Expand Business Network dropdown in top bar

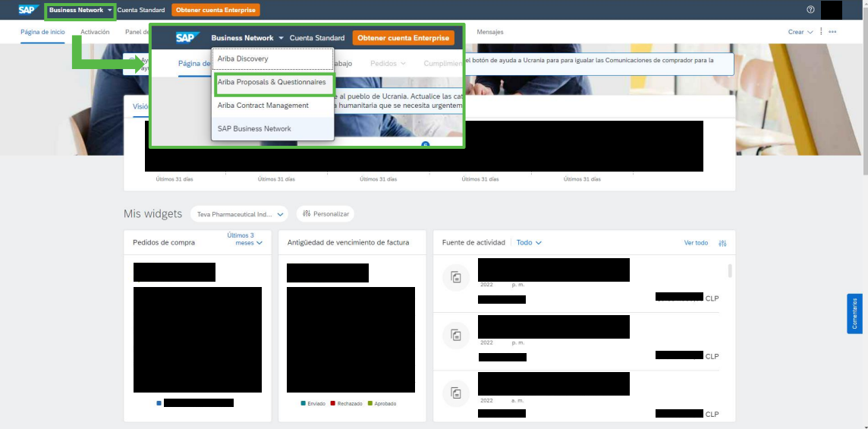click(80, 10)
